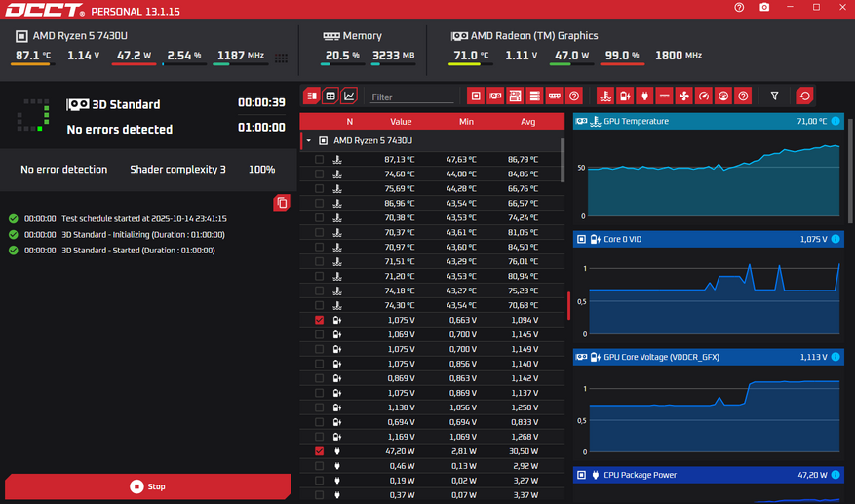
Task: Switch to table view icon
Action: point(330,96)
